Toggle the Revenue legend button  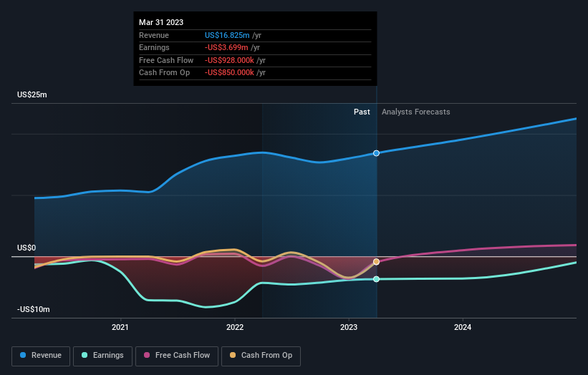[x=41, y=356]
